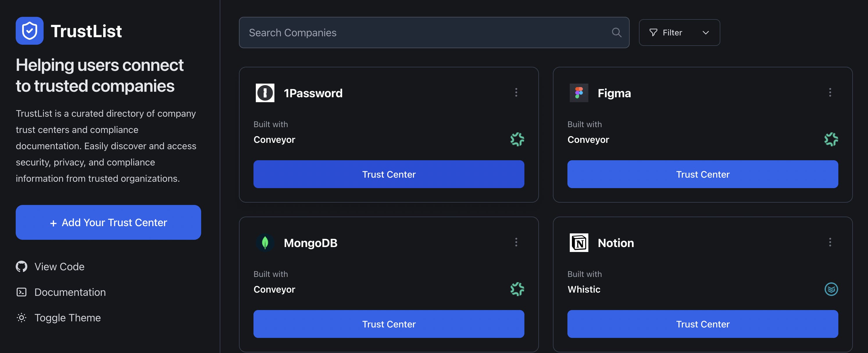Open Figma card three-dot menu
The image size is (868, 353).
tap(830, 93)
